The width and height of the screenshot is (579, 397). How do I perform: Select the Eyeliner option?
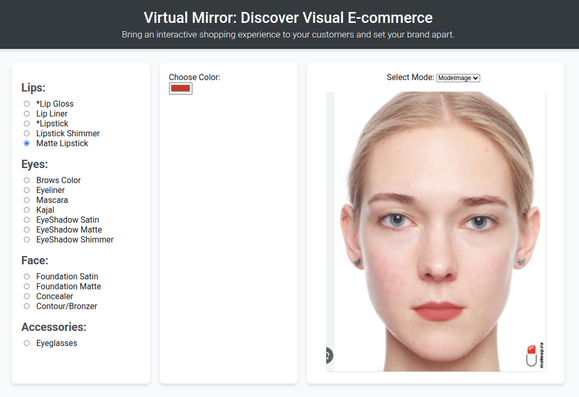[27, 190]
